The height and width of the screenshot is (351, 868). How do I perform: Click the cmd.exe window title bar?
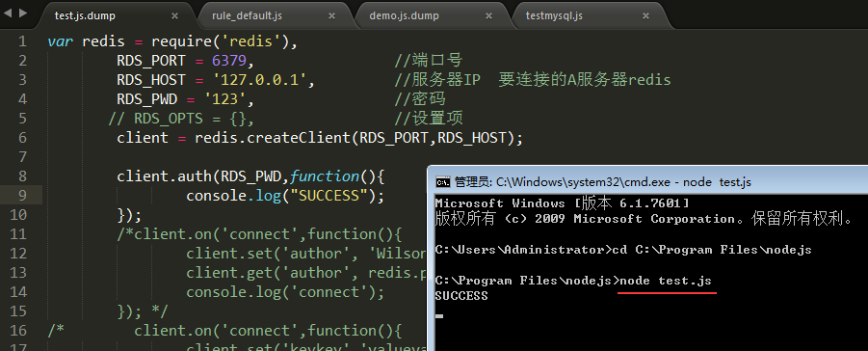[647, 181]
